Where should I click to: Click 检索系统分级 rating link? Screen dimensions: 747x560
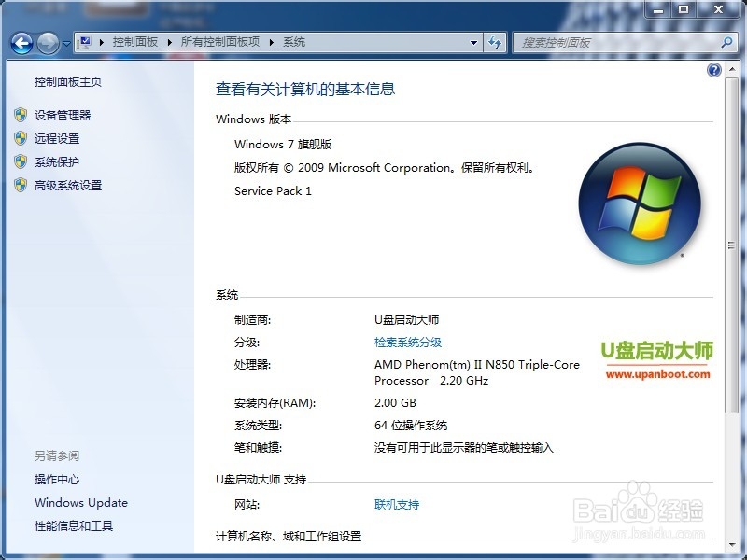tap(408, 343)
